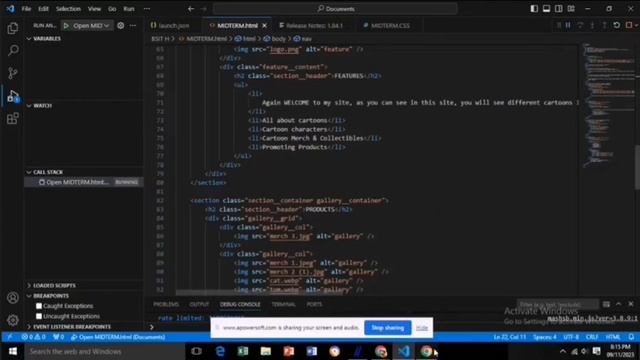Close the bottom panel
The width and height of the screenshot is (640, 360).
point(631,304)
